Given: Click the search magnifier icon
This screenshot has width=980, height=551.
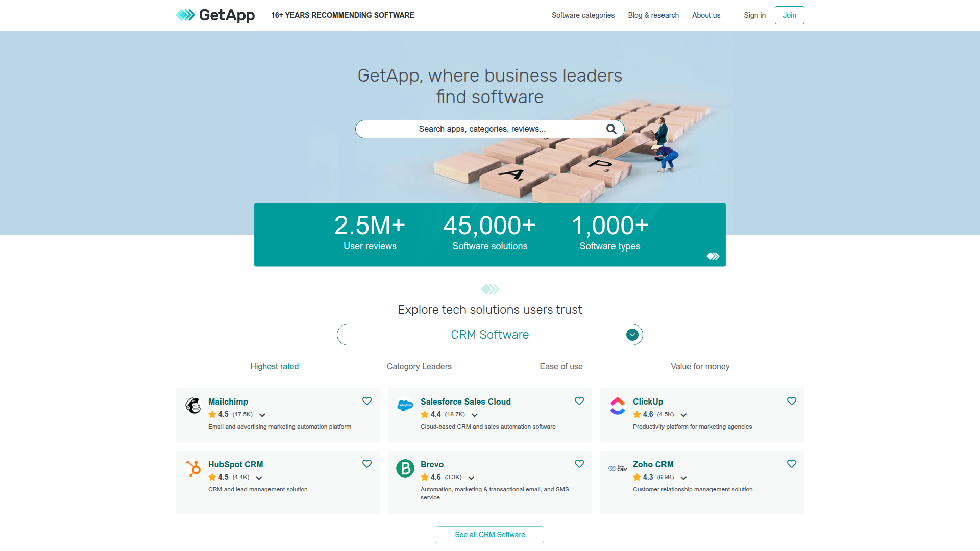Looking at the screenshot, I should tap(611, 129).
